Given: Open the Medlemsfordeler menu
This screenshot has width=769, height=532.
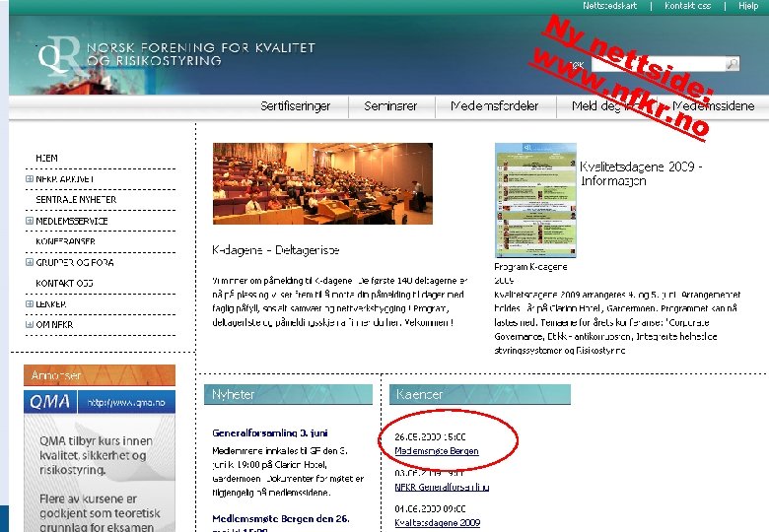Looking at the screenshot, I should pos(494,105).
